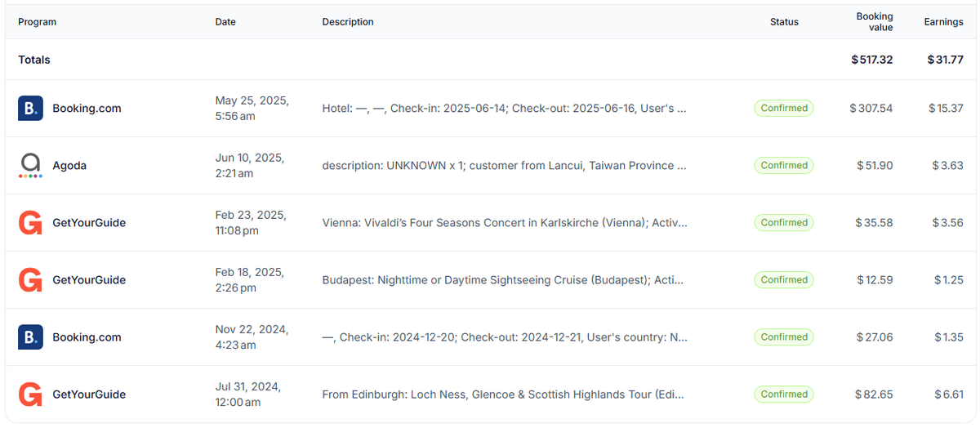Click Booking.com logo in November 2024 row
This screenshot has height=428, width=980.
pos(30,337)
